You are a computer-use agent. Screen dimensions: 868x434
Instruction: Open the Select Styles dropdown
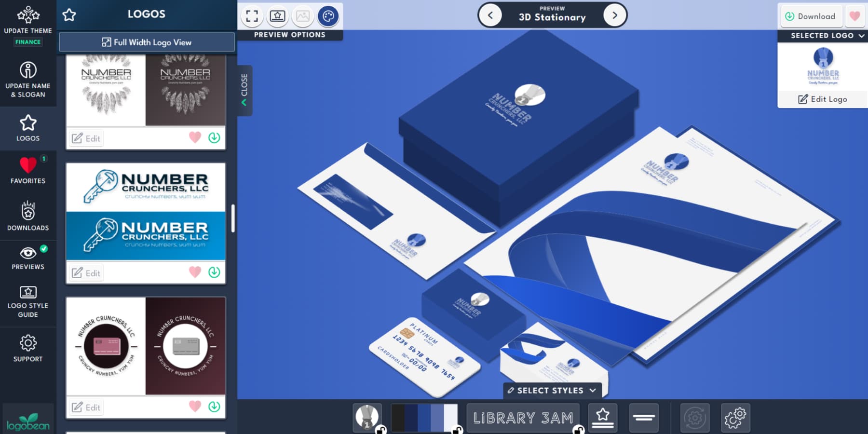pos(552,391)
